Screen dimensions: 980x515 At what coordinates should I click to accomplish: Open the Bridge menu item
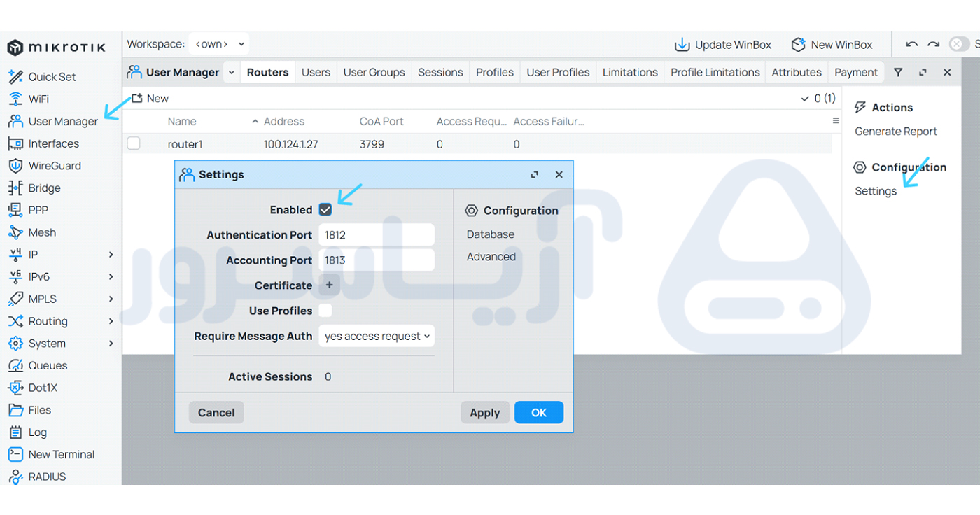[x=34, y=188]
